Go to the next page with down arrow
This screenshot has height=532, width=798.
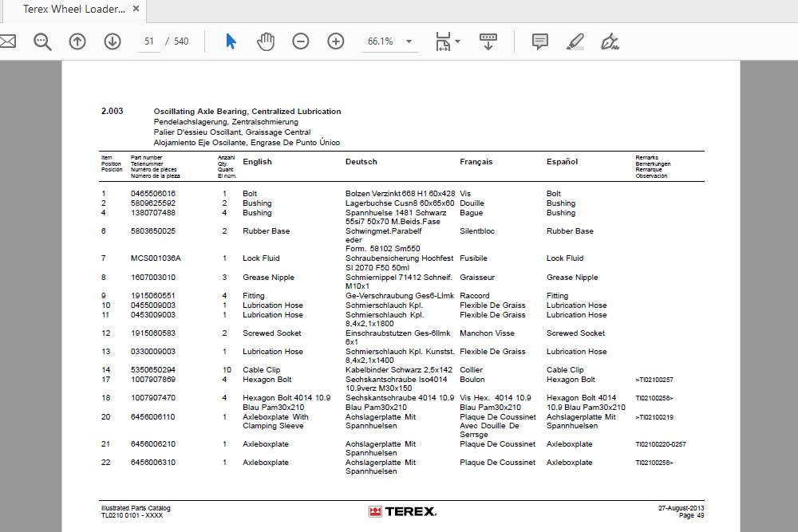point(112,41)
